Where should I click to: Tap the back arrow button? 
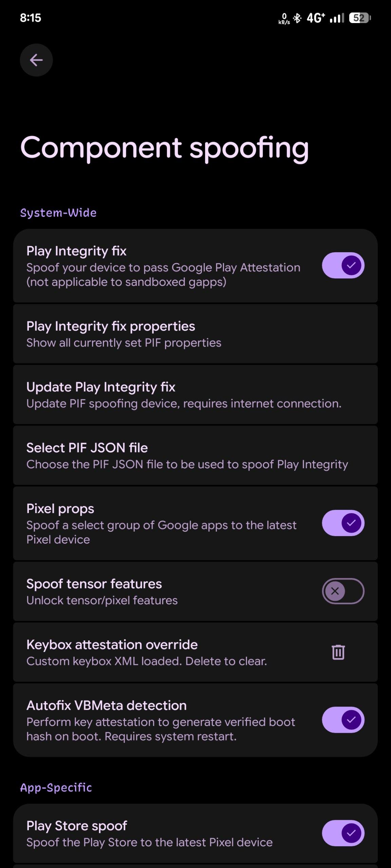36,60
